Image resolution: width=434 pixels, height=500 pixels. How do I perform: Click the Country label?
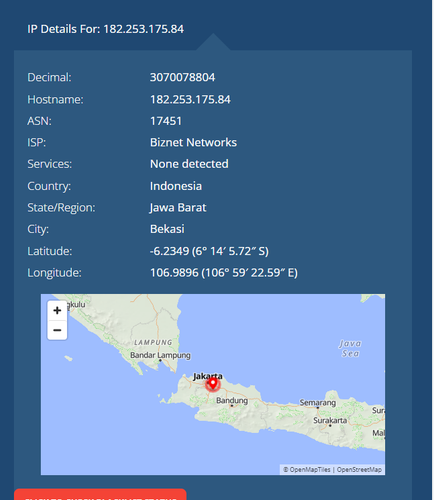(49, 186)
